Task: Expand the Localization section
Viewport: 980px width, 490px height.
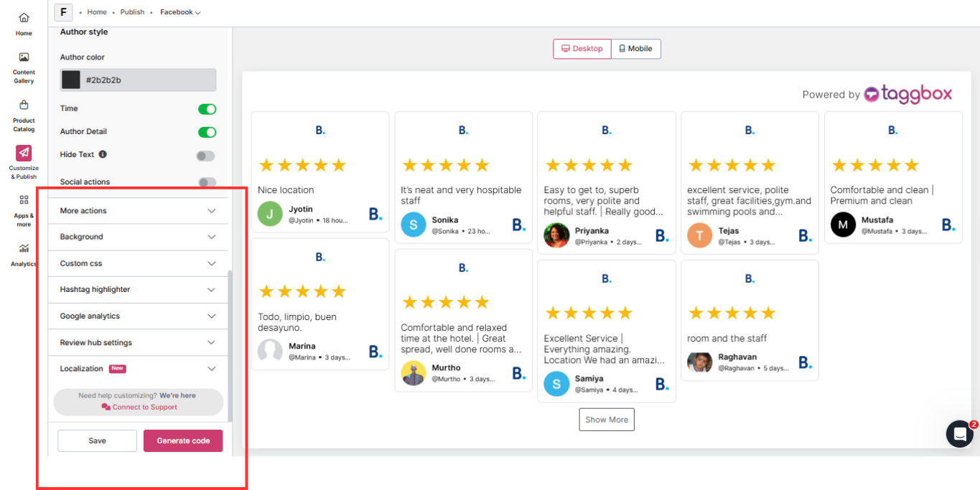Action: pyautogui.click(x=138, y=369)
